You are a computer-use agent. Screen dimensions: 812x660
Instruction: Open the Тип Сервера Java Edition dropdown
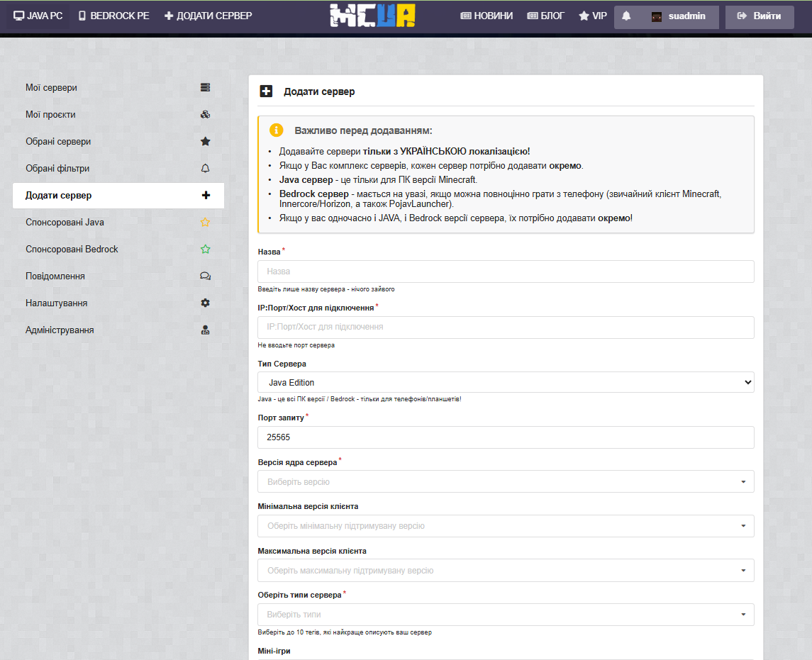[505, 383]
